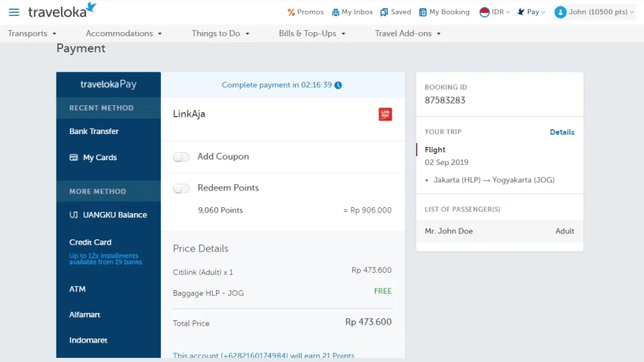Click the 02 Sep 2019 flight date

coord(447,162)
